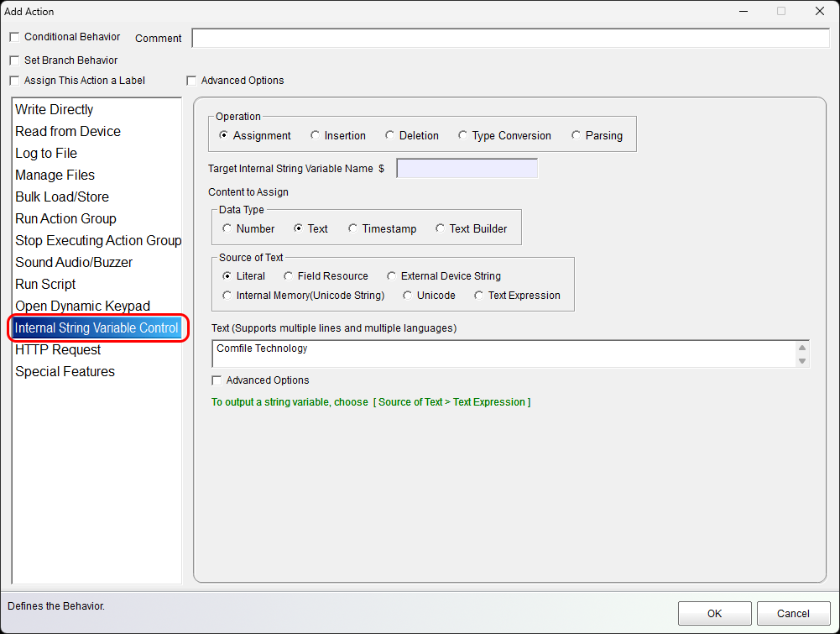
Task: Enable the Conditional Behavior checkbox
Action: pyautogui.click(x=13, y=38)
